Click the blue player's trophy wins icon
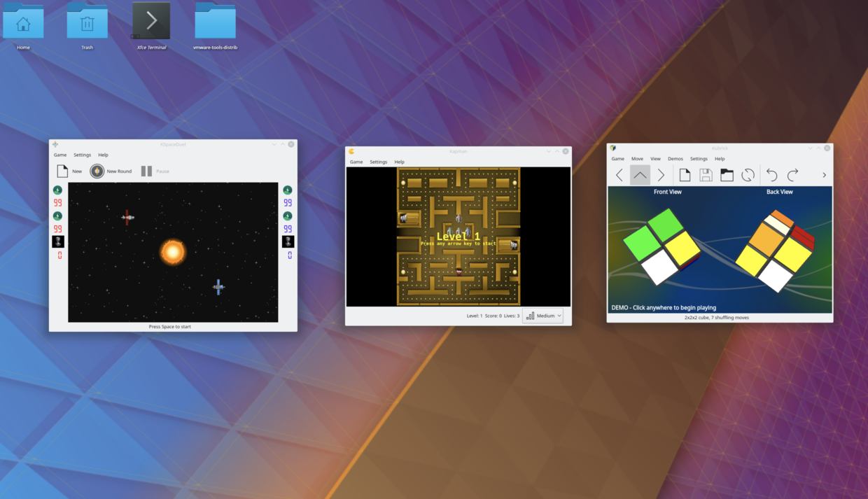Image resolution: width=868 pixels, height=499 pixels. [x=288, y=241]
